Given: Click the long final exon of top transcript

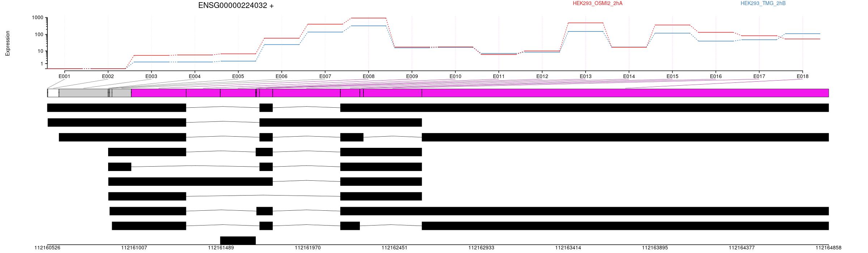Looking at the screenshot, I should click(x=584, y=108).
